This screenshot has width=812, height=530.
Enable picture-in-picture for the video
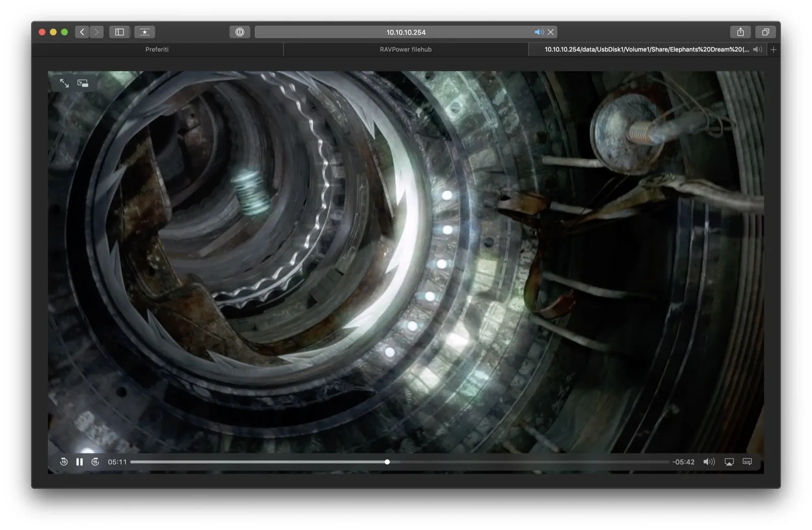(83, 83)
